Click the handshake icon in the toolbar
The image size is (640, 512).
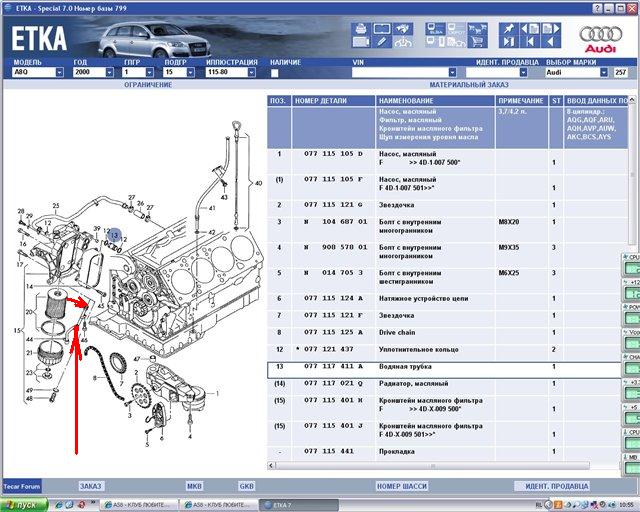[x=403, y=27]
